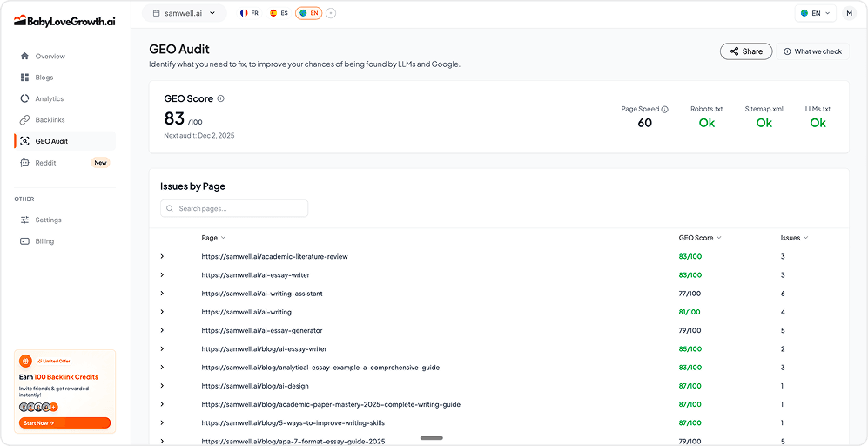Click the New badge beside Reddit
The image size is (868, 446).
coord(100,163)
